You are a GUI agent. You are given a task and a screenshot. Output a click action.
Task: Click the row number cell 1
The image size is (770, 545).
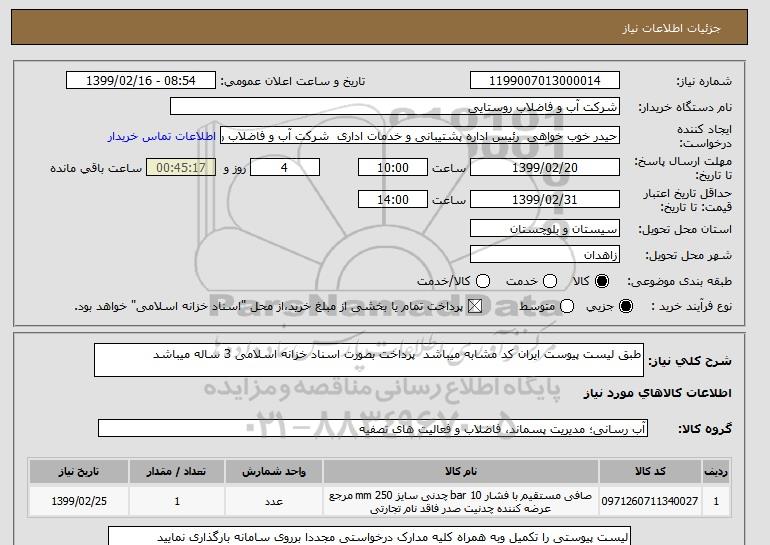pos(716,501)
